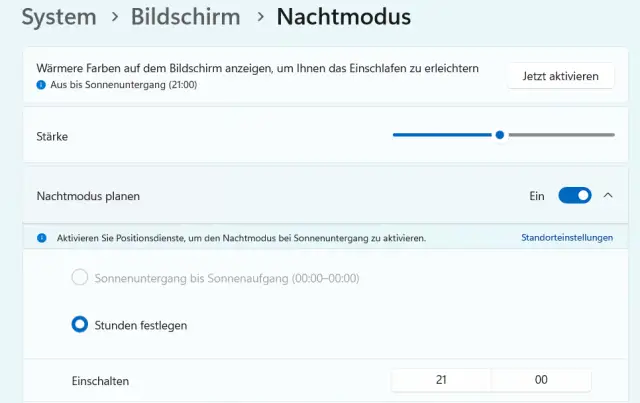Open the Einschalten minute selector showing 00

pyautogui.click(x=541, y=380)
